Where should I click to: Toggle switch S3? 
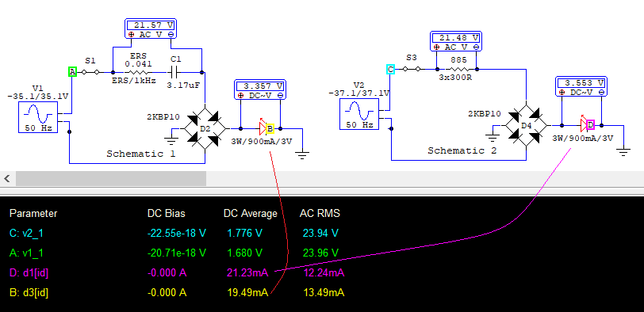click(x=412, y=69)
